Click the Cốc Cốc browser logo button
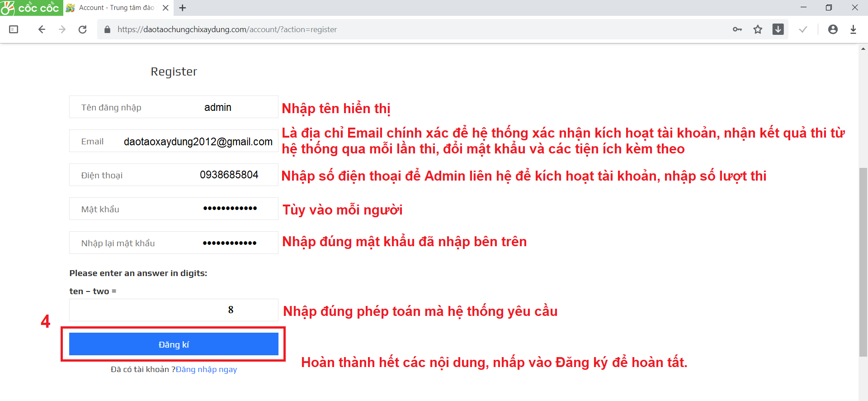This screenshot has height=401, width=868. [x=31, y=8]
